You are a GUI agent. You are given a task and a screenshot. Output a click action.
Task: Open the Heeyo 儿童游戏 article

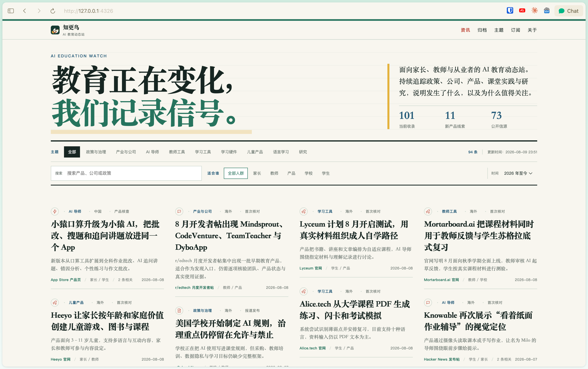point(107,321)
